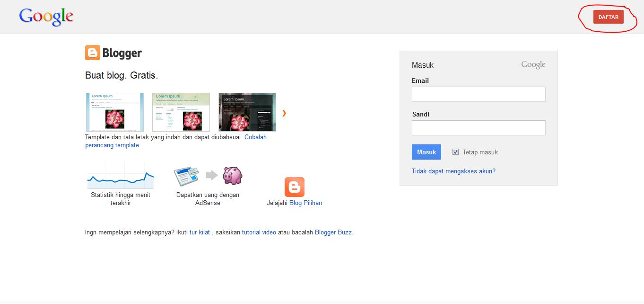Focus the Email input field
This screenshot has width=644, height=304.
(479, 94)
